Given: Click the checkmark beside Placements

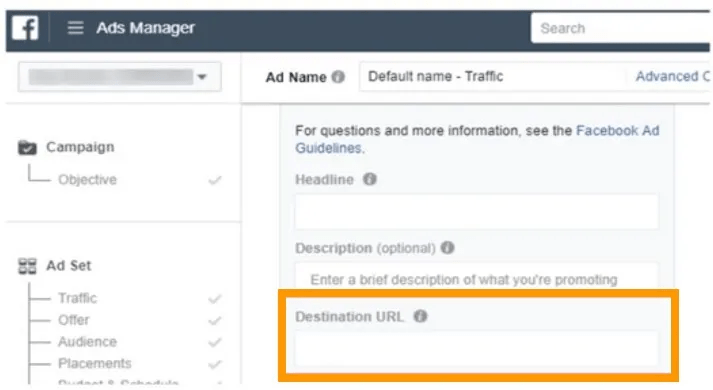Looking at the screenshot, I should coord(215,364).
